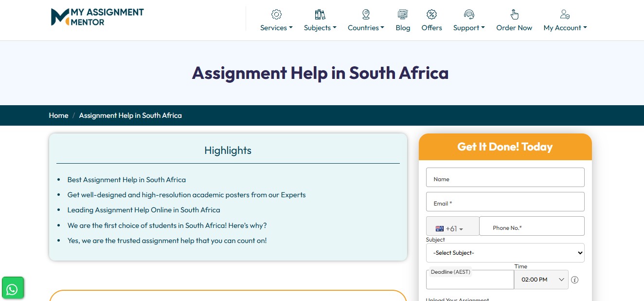Click the My Account user icon
Screen dimensions: 644x301
[x=565, y=14]
